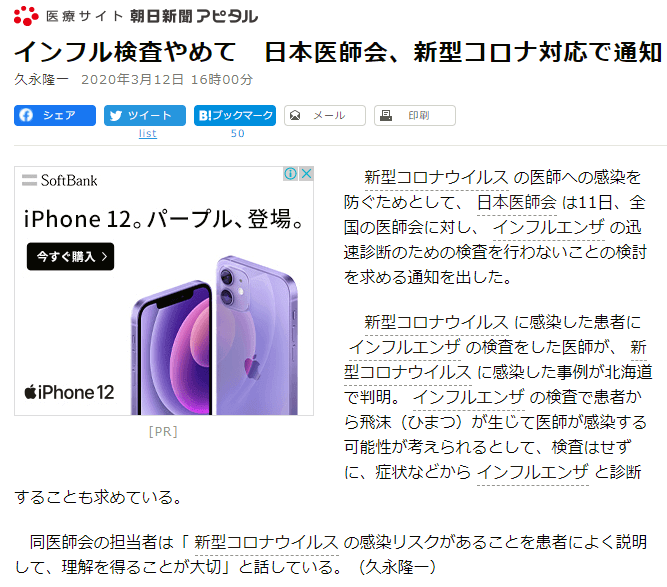Click the Apple iPhone 12 logo in the ad
The width and height of the screenshot is (667, 587).
pos(69,392)
